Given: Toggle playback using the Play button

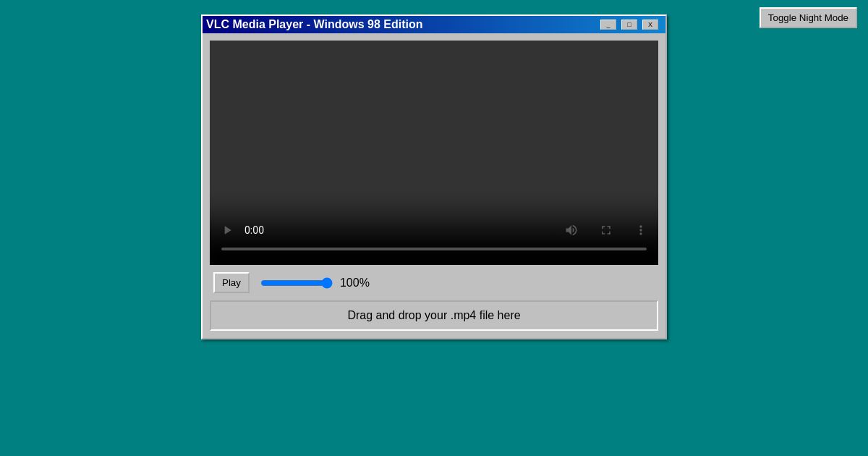Looking at the screenshot, I should (x=231, y=282).
